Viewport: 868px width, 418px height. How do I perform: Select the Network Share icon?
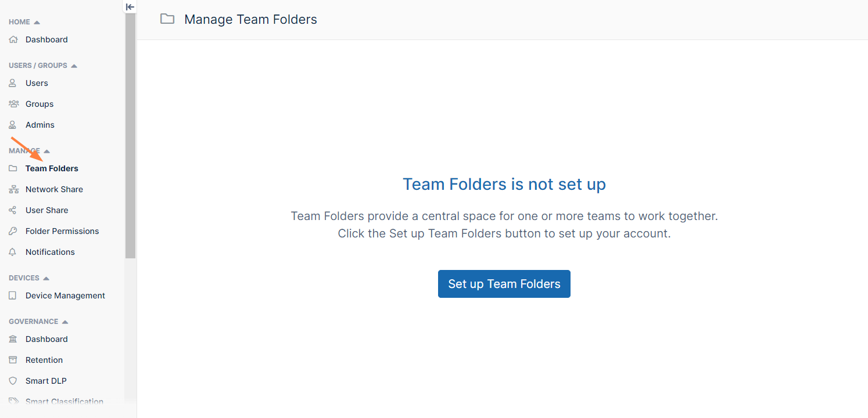[x=12, y=189]
